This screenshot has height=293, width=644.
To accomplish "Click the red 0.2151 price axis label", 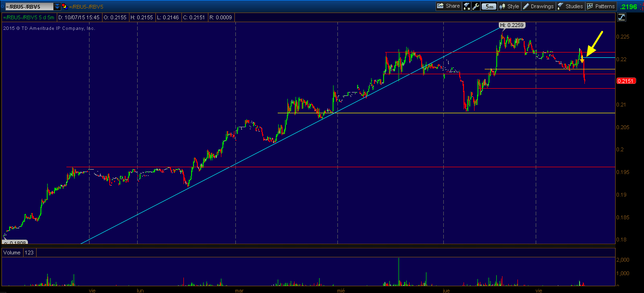I will pos(626,81).
